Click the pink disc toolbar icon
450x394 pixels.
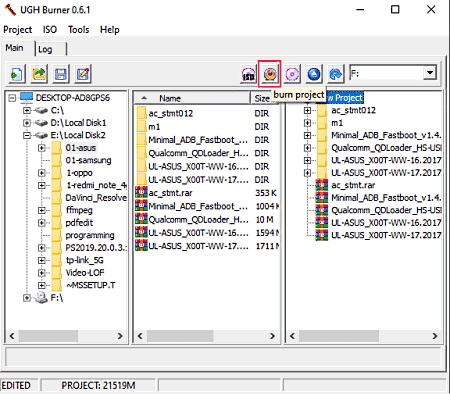(292, 74)
